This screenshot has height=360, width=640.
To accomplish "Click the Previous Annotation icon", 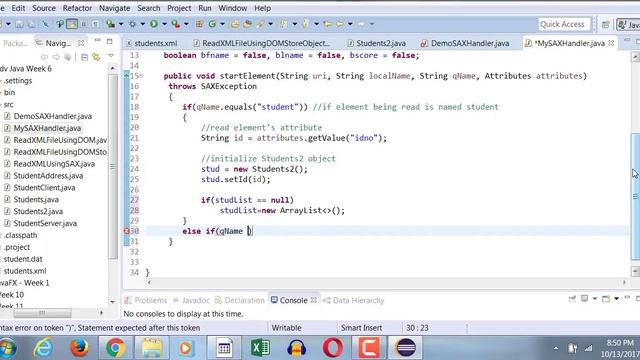I will (x=305, y=24).
